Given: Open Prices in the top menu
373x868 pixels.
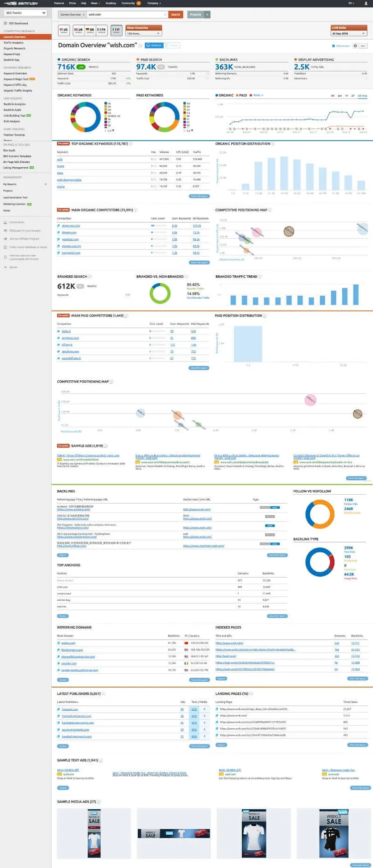Looking at the screenshot, I should click(x=73, y=3).
